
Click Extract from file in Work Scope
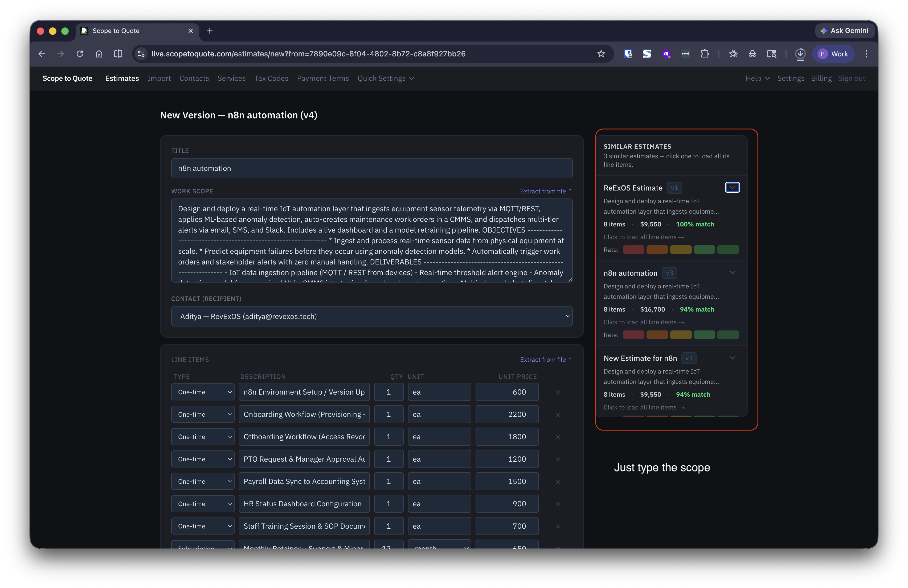(x=546, y=191)
